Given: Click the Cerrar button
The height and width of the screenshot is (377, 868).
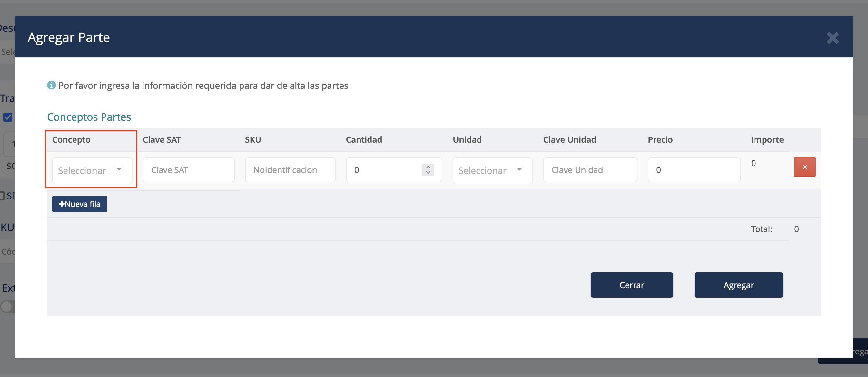Looking at the screenshot, I should [632, 285].
